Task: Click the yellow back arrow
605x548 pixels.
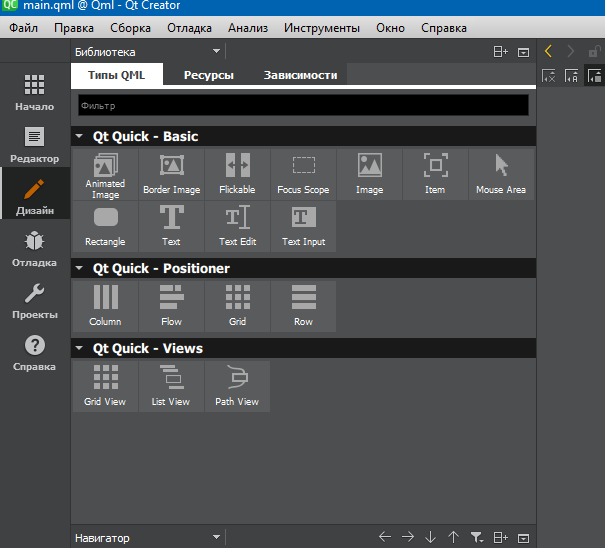Action: pyautogui.click(x=549, y=51)
